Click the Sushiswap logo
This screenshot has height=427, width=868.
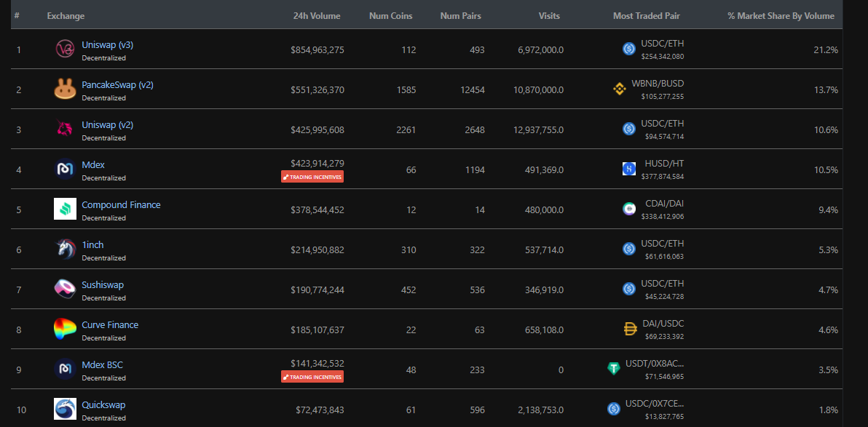point(65,289)
